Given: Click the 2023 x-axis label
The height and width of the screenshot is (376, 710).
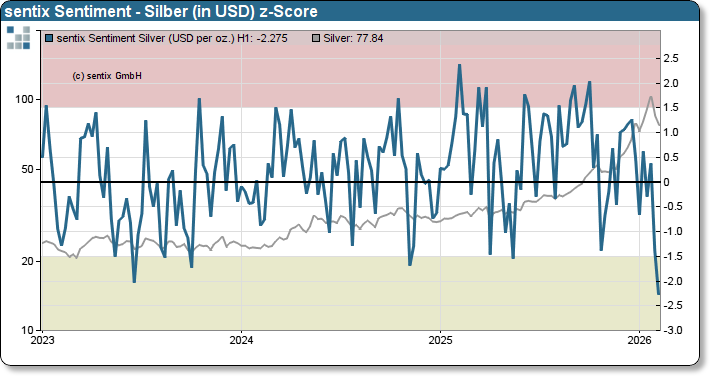Looking at the screenshot, I should point(42,340).
